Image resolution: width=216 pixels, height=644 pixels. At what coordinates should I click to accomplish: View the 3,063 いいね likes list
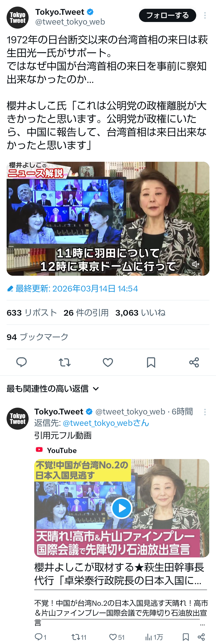[140, 313]
